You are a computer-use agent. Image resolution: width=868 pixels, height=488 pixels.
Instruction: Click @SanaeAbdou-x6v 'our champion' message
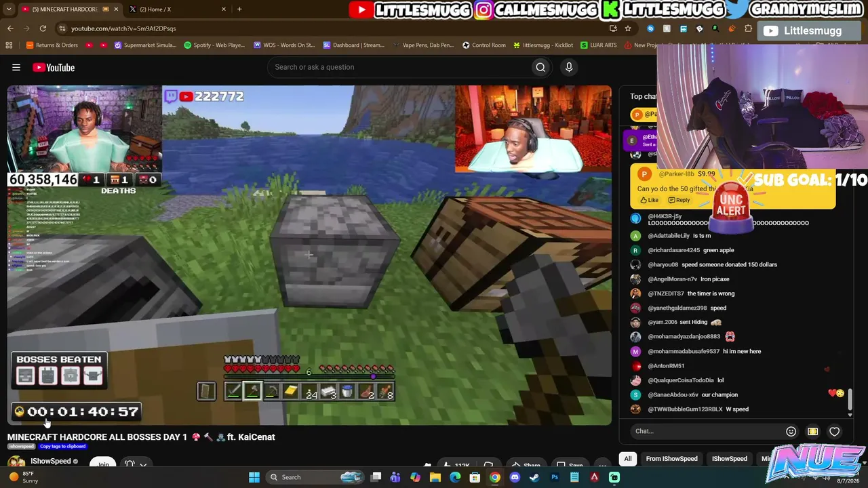(x=684, y=394)
